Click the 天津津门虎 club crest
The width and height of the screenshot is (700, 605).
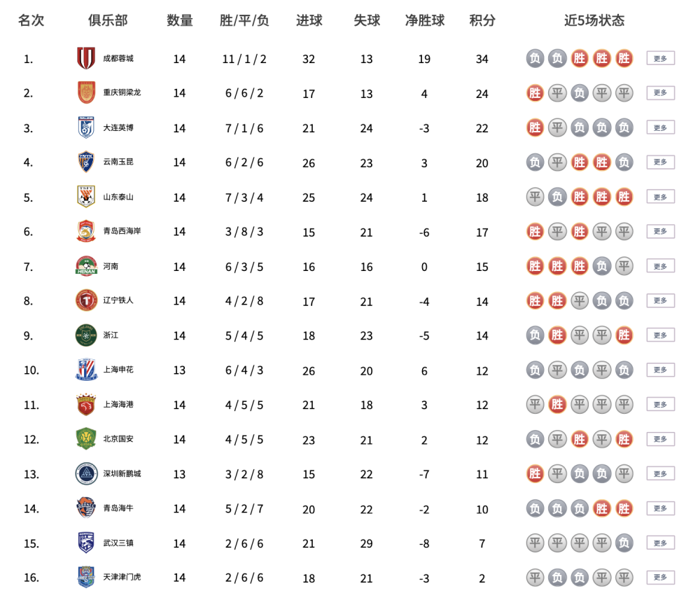[86, 577]
